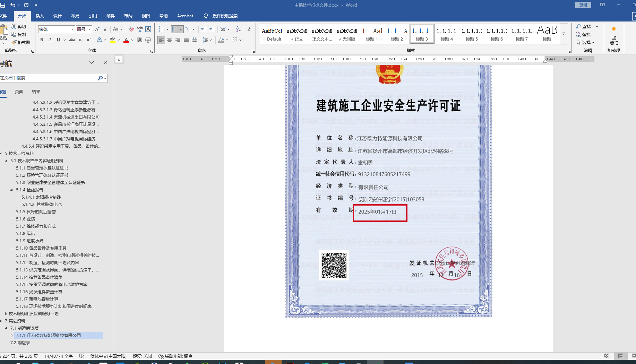This screenshot has width=636, height=364.
Task: Expand the 5.1.6 业绩 heading
Action: click(x=11, y=219)
